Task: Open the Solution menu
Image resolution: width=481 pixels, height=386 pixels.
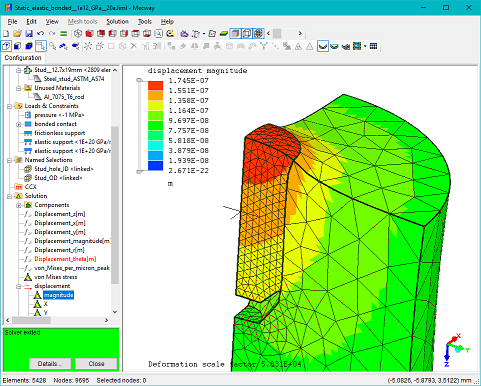Action: (117, 22)
